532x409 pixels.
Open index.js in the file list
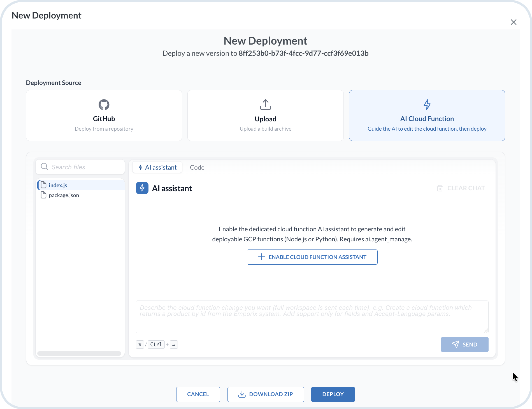point(81,185)
